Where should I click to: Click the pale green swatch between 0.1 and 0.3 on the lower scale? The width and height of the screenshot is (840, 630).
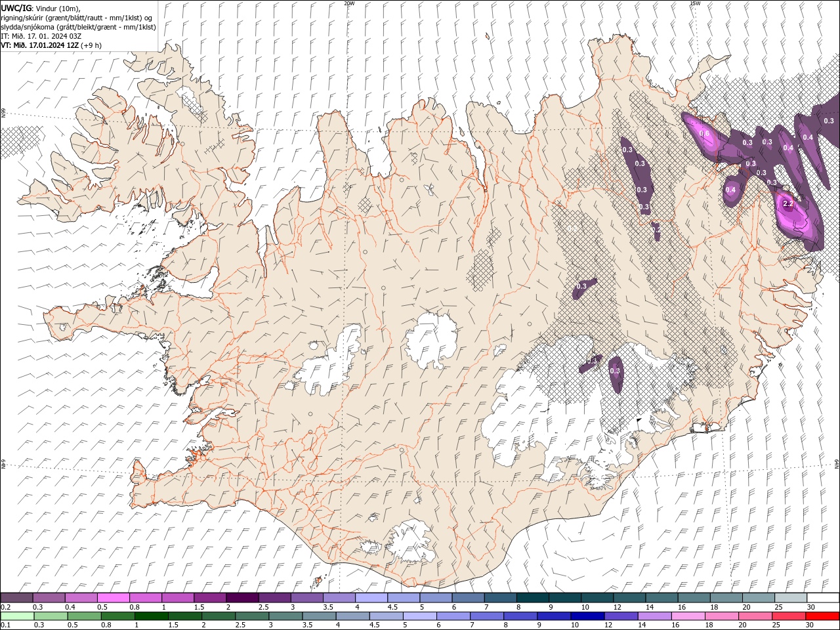(x=18, y=616)
